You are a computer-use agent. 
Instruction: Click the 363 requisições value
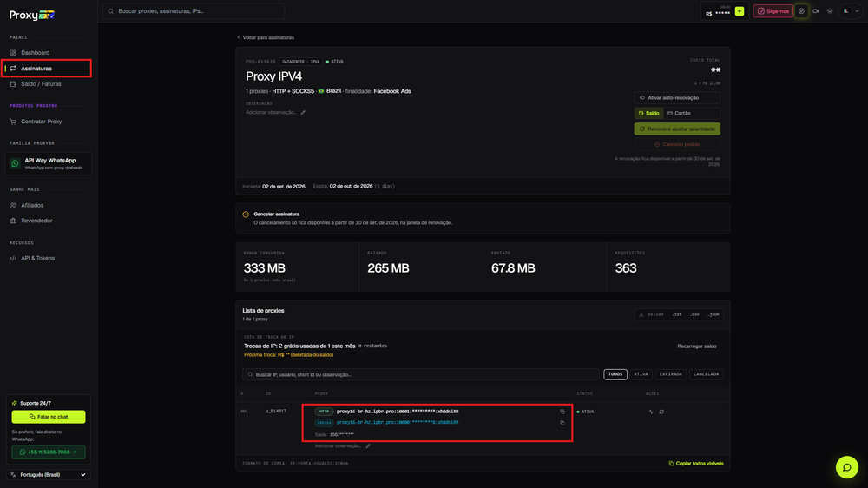point(626,268)
